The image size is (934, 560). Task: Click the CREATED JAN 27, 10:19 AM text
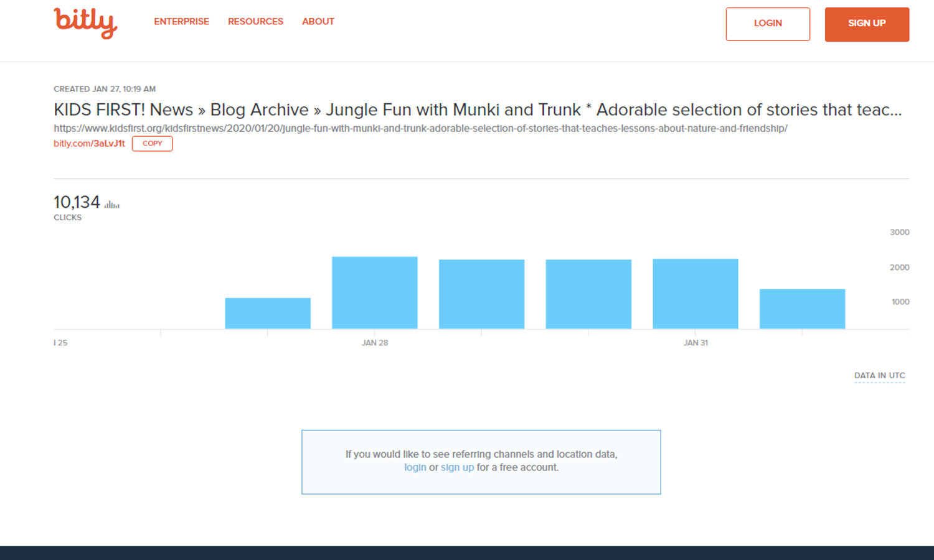pos(105,89)
